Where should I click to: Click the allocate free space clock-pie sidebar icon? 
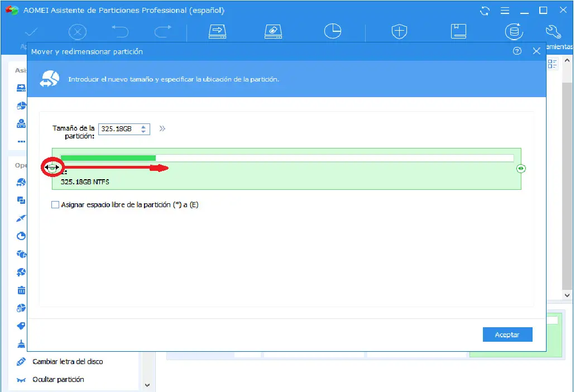[21, 236]
